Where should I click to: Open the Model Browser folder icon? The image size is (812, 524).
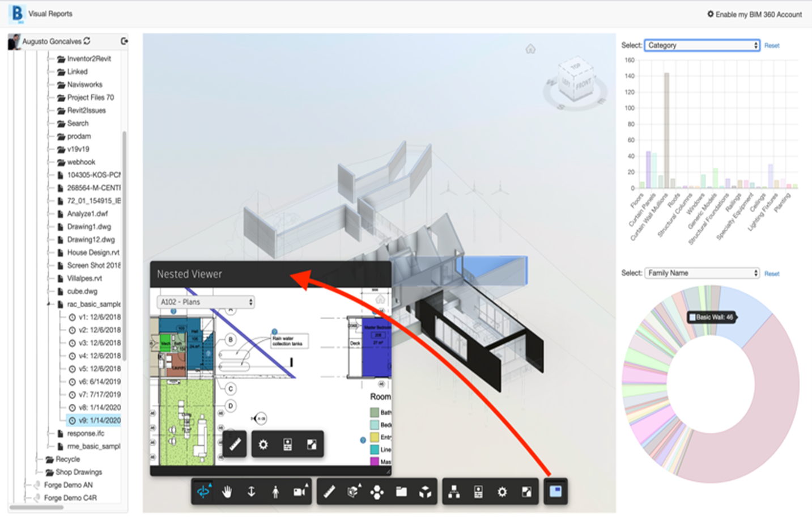[401, 491]
